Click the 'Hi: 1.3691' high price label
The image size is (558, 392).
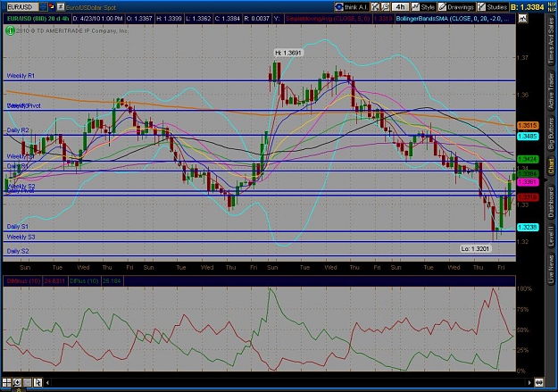[288, 53]
